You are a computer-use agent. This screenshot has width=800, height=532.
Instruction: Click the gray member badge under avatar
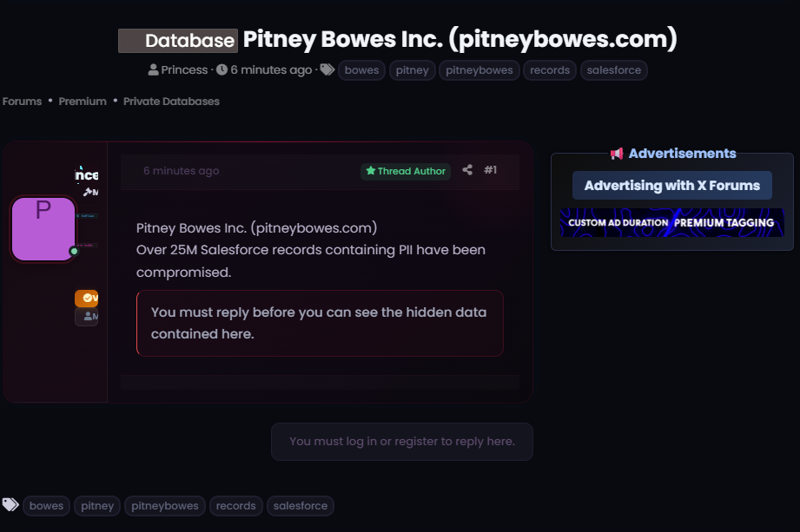[87, 317]
